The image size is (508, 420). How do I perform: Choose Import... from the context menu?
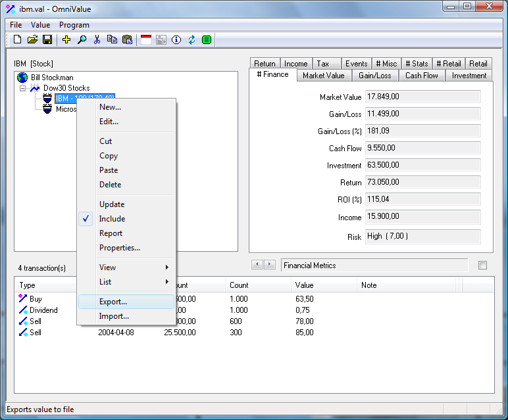(x=126, y=316)
